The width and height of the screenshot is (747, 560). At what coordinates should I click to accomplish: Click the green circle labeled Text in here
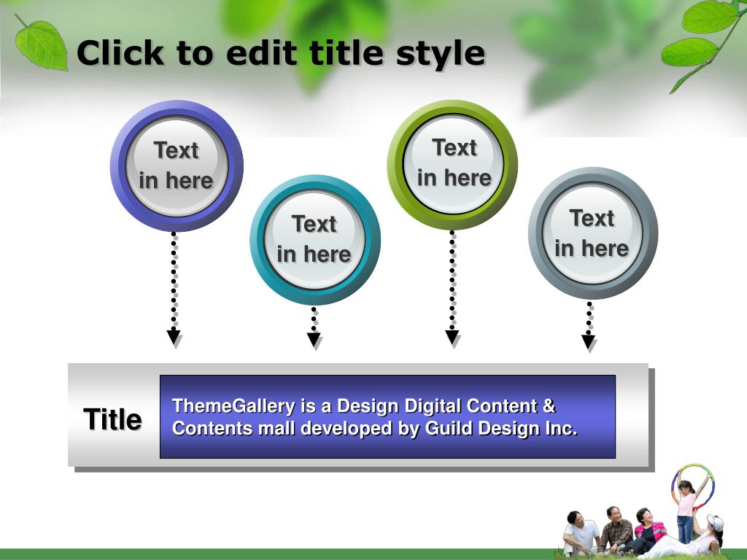click(452, 165)
